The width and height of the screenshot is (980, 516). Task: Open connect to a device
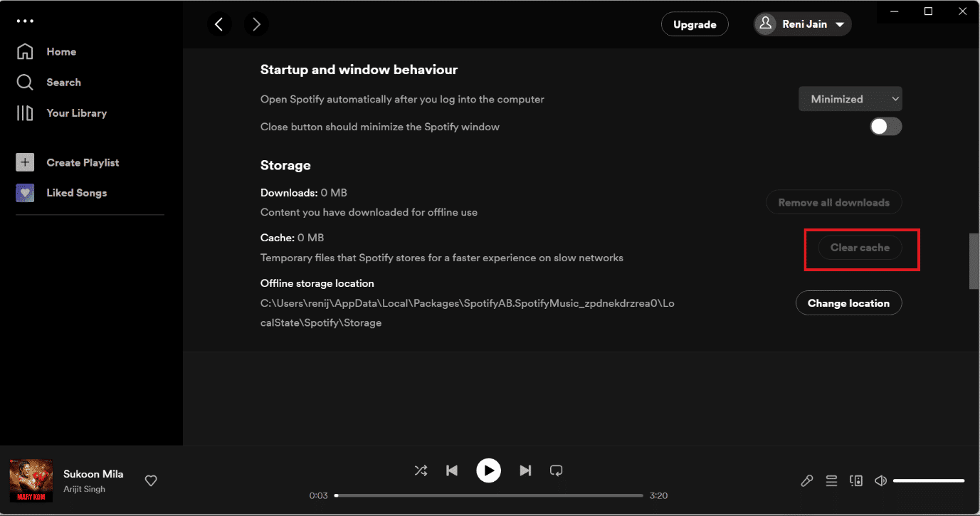point(856,481)
